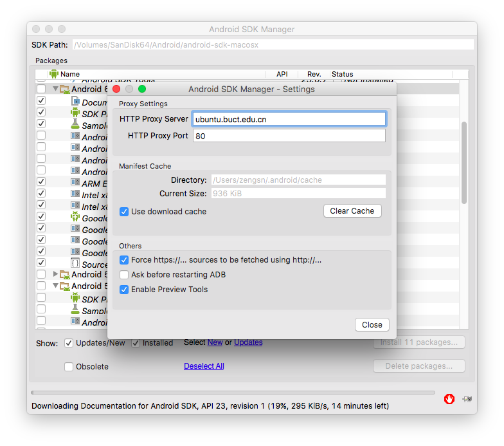Disable the Use download cache checkbox
Screen dimensions: 504x446
[124, 211]
